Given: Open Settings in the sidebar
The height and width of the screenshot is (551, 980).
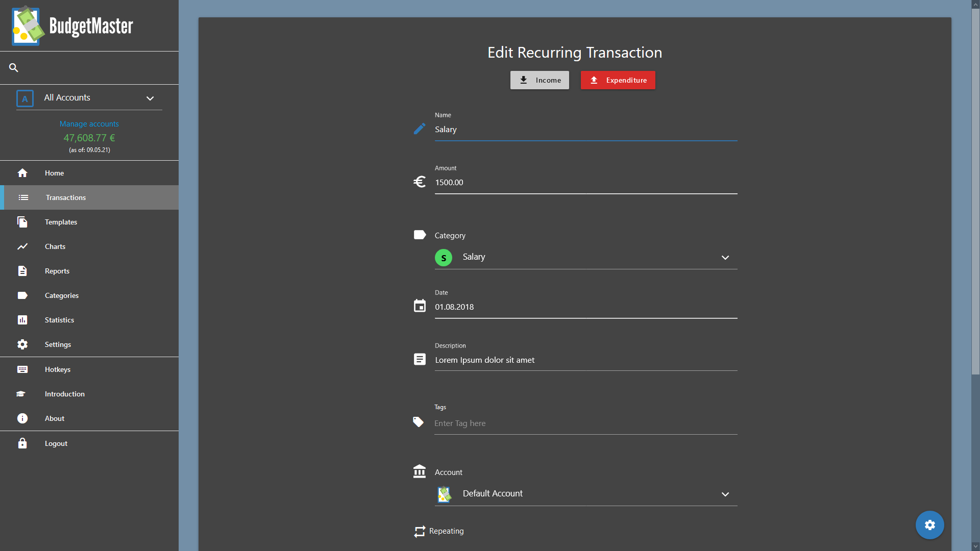Looking at the screenshot, I should click(89, 344).
